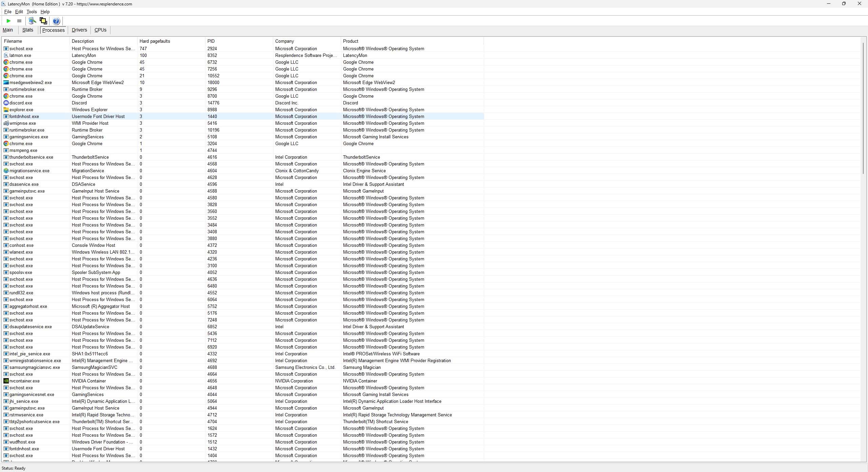Click the msedgewebview2.exe row icon
The width and height of the screenshot is (868, 472).
(x=6, y=82)
